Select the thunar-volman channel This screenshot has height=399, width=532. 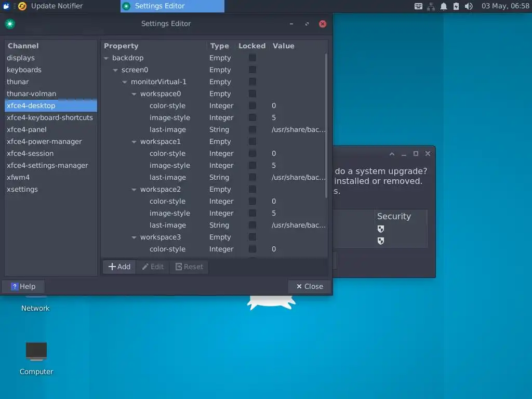(51, 94)
